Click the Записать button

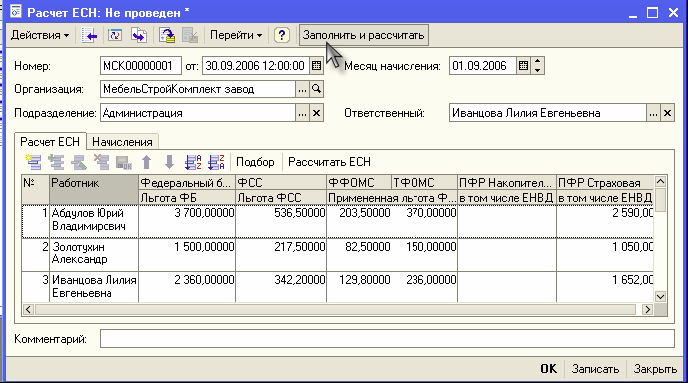coord(595,369)
